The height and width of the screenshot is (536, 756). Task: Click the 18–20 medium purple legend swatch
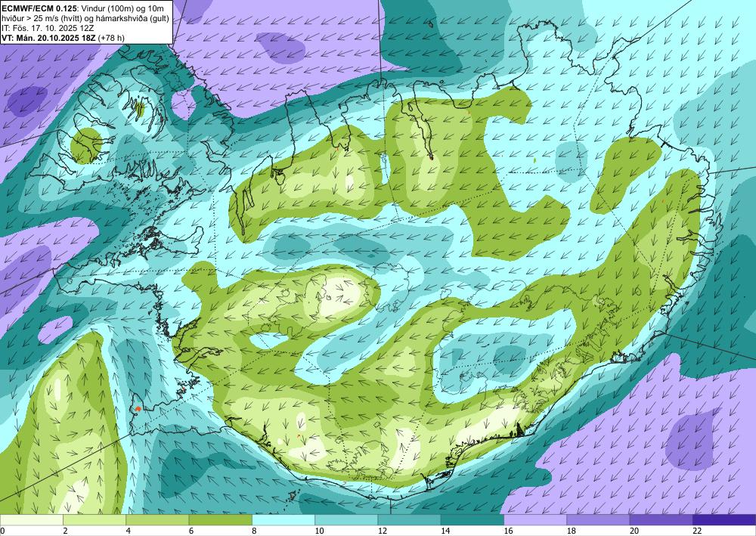pos(598,519)
